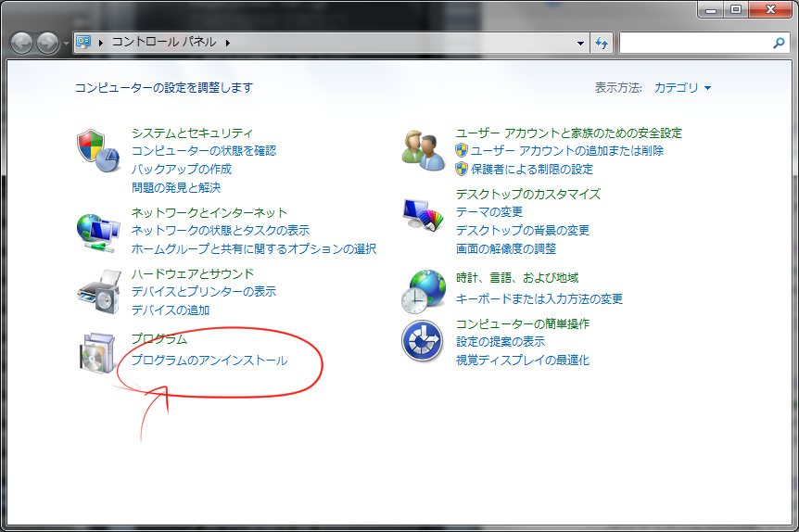799x532 pixels.
Task: Open the Ease of Access icon
Action: click(x=422, y=340)
